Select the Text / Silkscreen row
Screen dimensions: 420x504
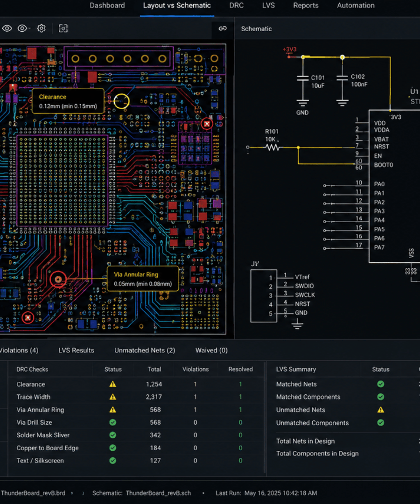[x=136, y=461]
